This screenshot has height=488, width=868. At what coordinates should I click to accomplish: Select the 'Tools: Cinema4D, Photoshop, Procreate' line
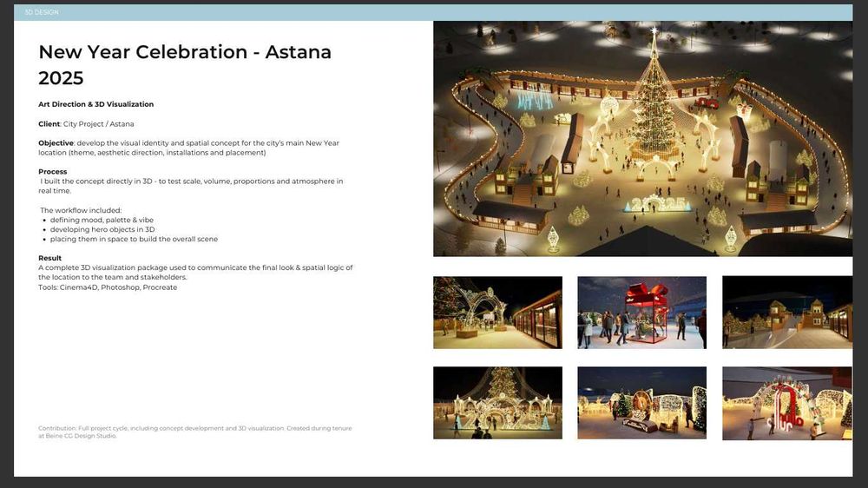point(108,287)
